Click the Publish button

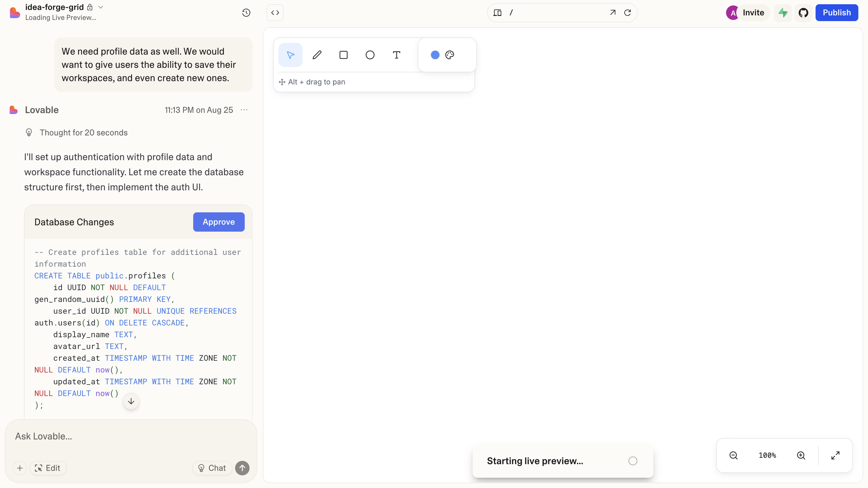click(x=836, y=12)
